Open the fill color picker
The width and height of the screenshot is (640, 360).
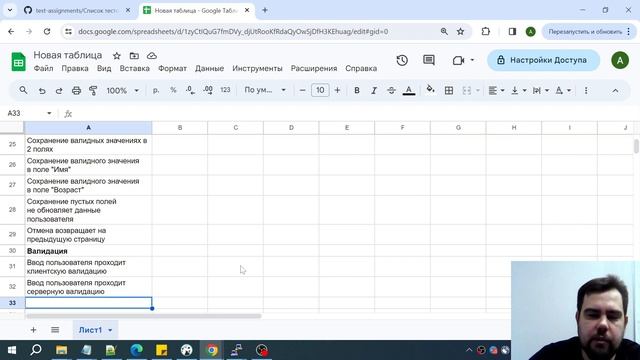[430, 90]
